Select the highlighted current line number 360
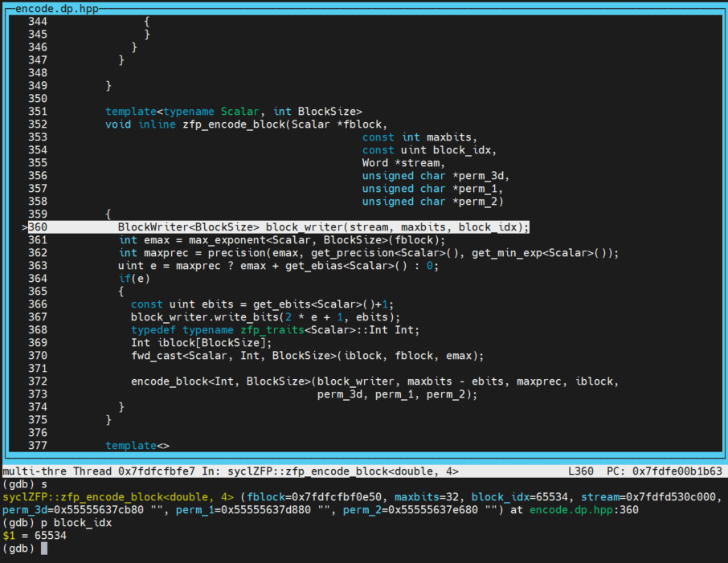Image resolution: width=728 pixels, height=563 pixels. point(38,227)
